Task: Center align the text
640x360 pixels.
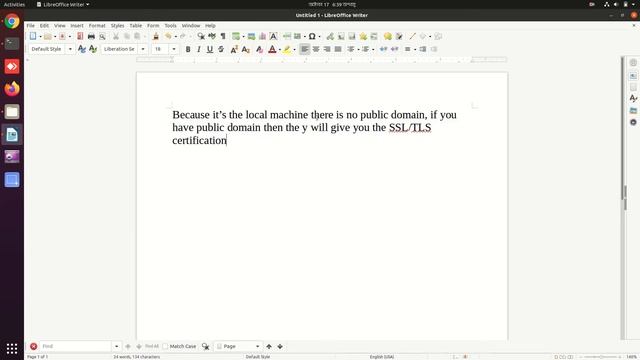Action: [x=316, y=49]
